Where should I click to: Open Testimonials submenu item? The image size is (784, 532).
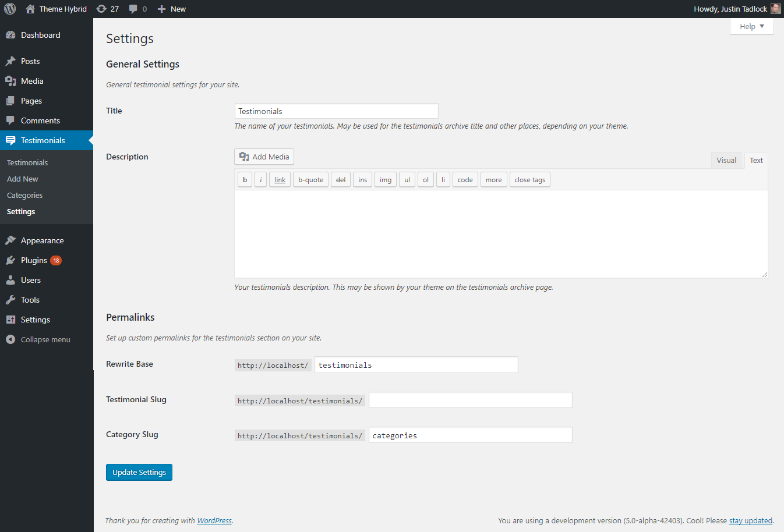click(27, 162)
